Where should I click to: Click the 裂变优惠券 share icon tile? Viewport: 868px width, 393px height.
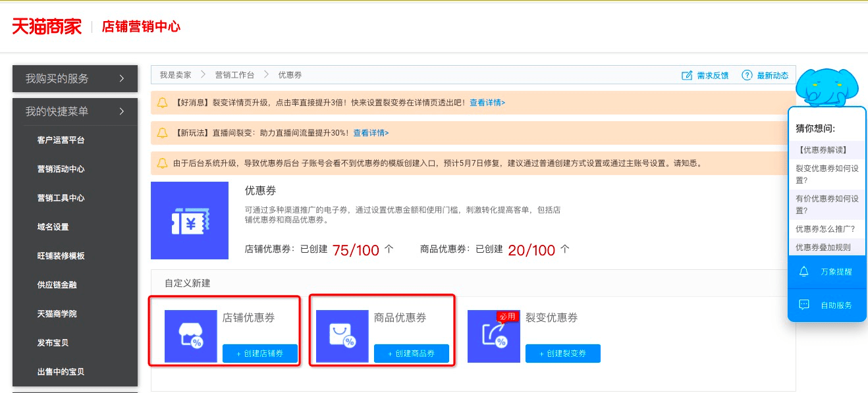click(x=493, y=336)
